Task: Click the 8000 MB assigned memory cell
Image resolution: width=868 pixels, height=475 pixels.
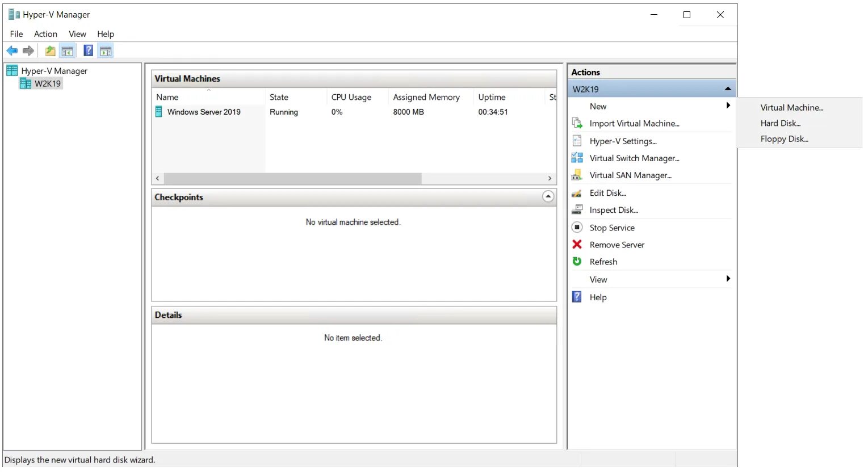Action: coord(408,112)
